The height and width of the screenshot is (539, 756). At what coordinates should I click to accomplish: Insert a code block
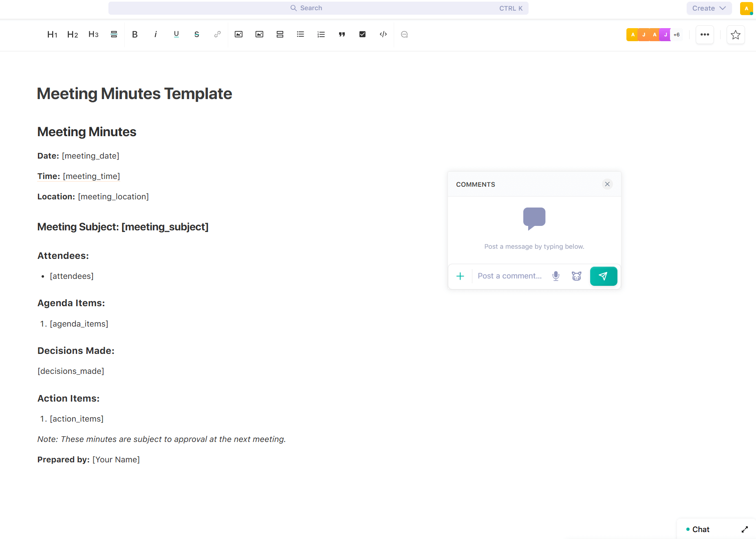(383, 35)
